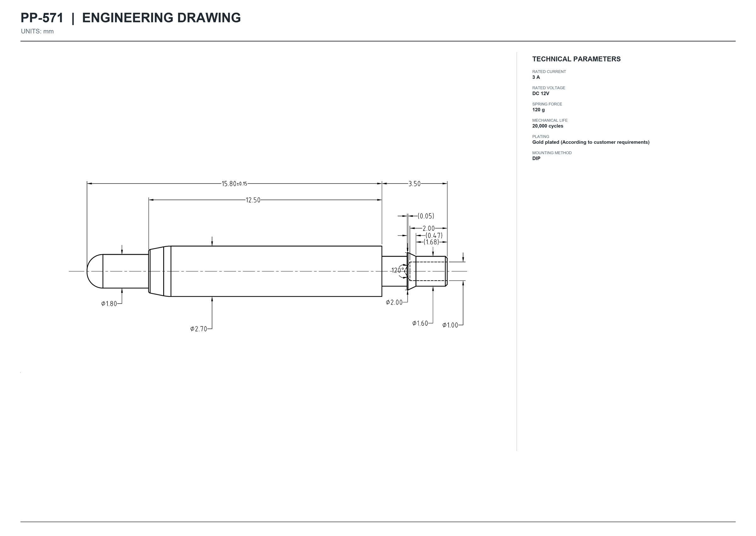Viewport: 756px width, 536px height.
Task: Select the Plating label
Action: (541, 137)
